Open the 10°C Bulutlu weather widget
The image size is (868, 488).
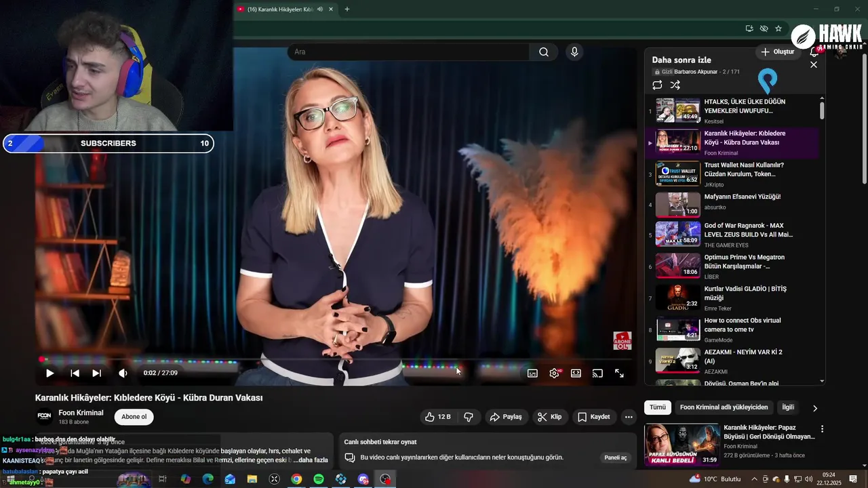[x=715, y=479]
